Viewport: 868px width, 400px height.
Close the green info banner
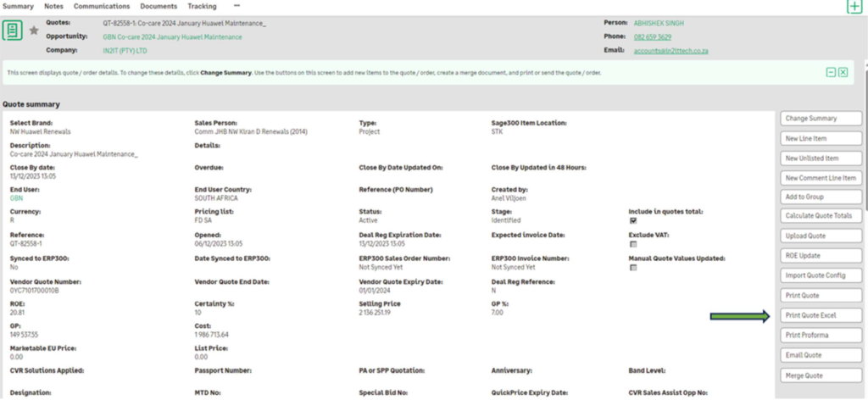point(843,73)
